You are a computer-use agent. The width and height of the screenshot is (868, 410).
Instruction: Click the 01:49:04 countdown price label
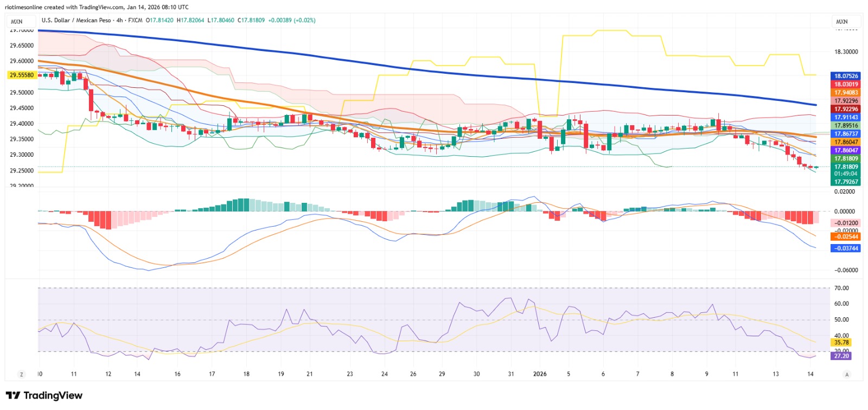846,174
